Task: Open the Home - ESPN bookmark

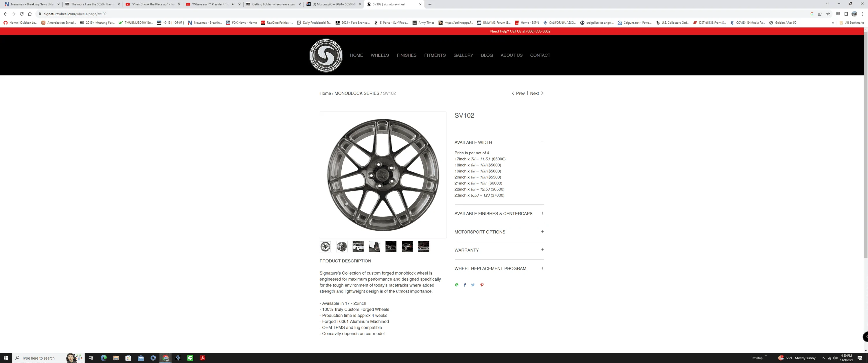Action: coord(527,23)
